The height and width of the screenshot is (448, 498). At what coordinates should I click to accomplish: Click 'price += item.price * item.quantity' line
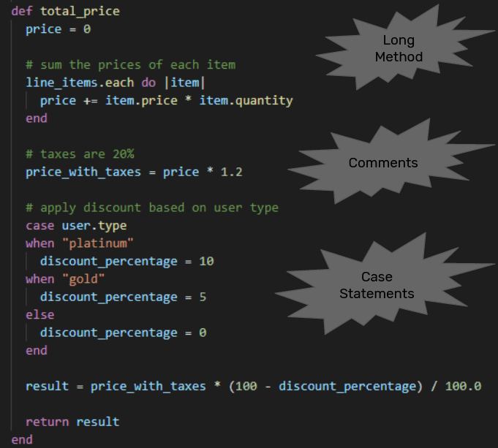pyautogui.click(x=167, y=101)
